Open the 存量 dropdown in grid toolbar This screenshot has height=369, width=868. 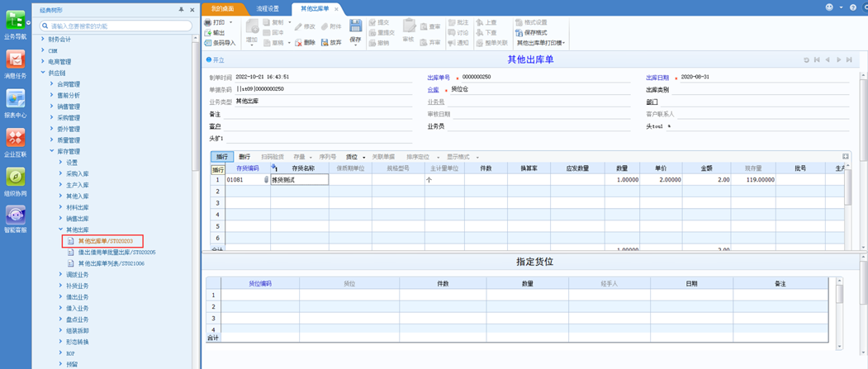point(311,157)
